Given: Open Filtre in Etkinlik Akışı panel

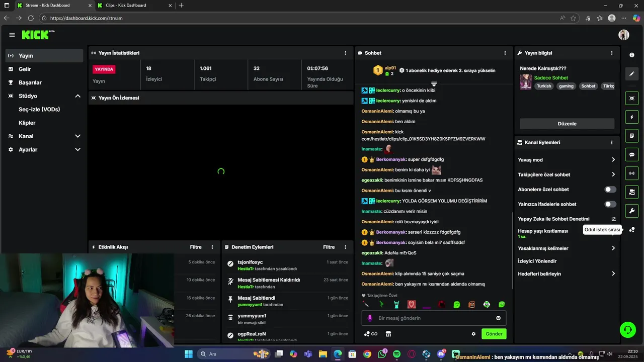Looking at the screenshot, I should click(196, 247).
